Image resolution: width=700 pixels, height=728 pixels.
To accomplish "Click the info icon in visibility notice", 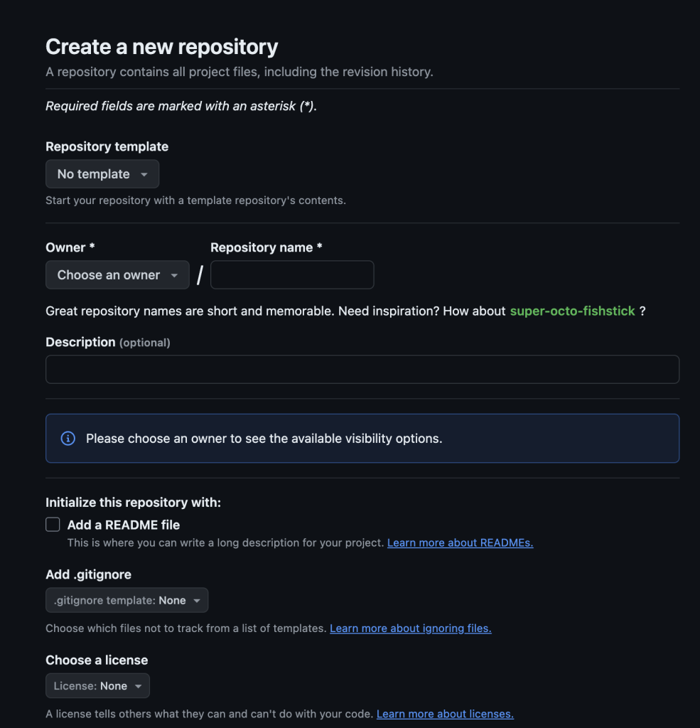I will click(x=68, y=438).
